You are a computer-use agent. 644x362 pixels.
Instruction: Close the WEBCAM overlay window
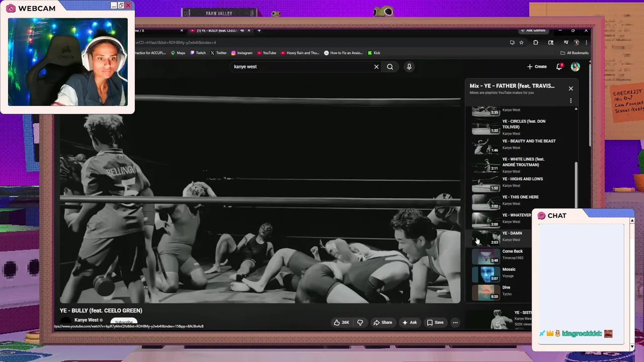(128, 5)
